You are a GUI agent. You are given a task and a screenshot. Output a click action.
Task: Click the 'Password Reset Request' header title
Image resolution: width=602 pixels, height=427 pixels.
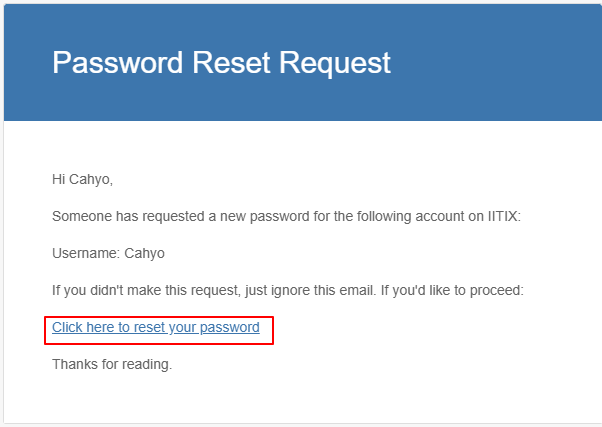221,63
